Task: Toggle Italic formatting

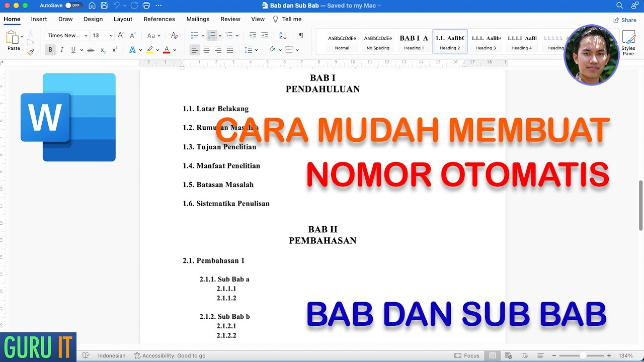Action: pos(62,50)
